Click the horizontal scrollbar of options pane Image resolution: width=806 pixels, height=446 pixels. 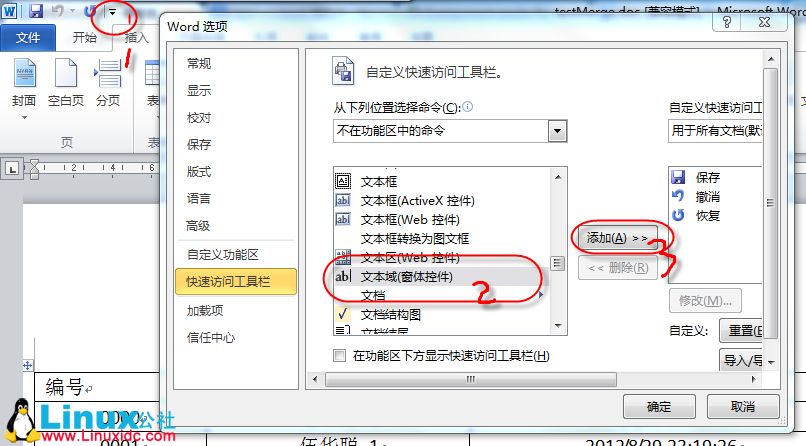(471, 380)
